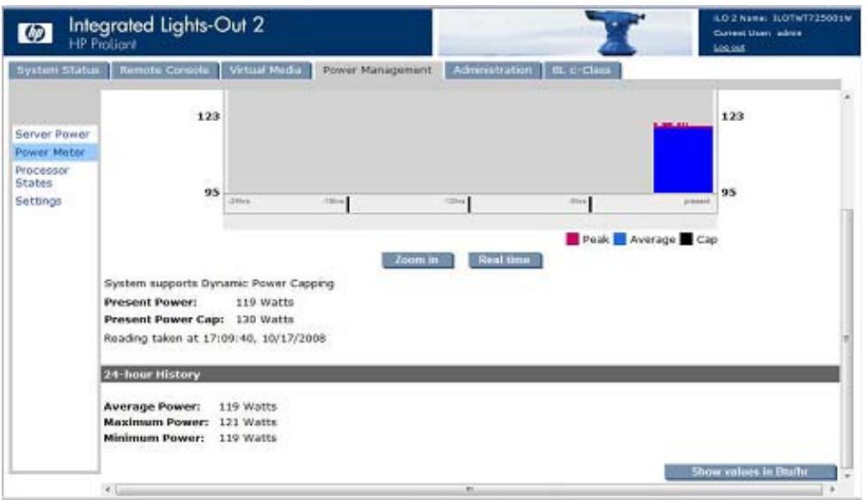
Task: Click the blue average power bar in graph
Action: tap(683, 161)
